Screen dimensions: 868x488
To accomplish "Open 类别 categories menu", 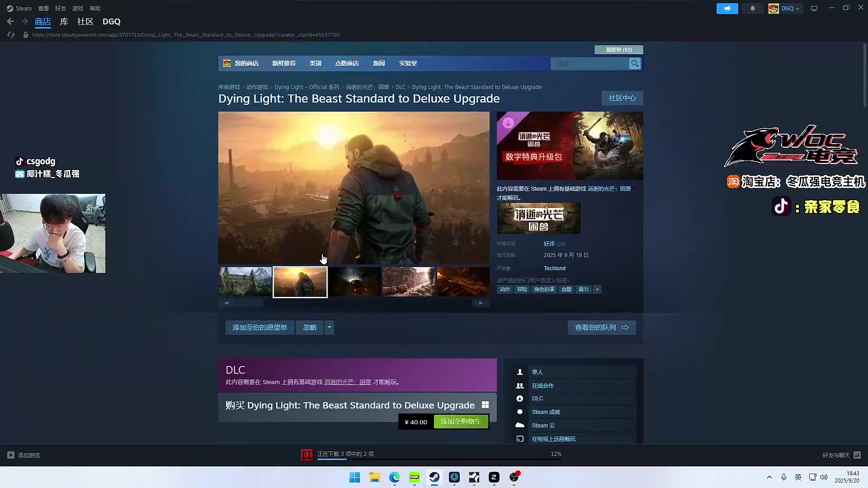I will coord(316,64).
